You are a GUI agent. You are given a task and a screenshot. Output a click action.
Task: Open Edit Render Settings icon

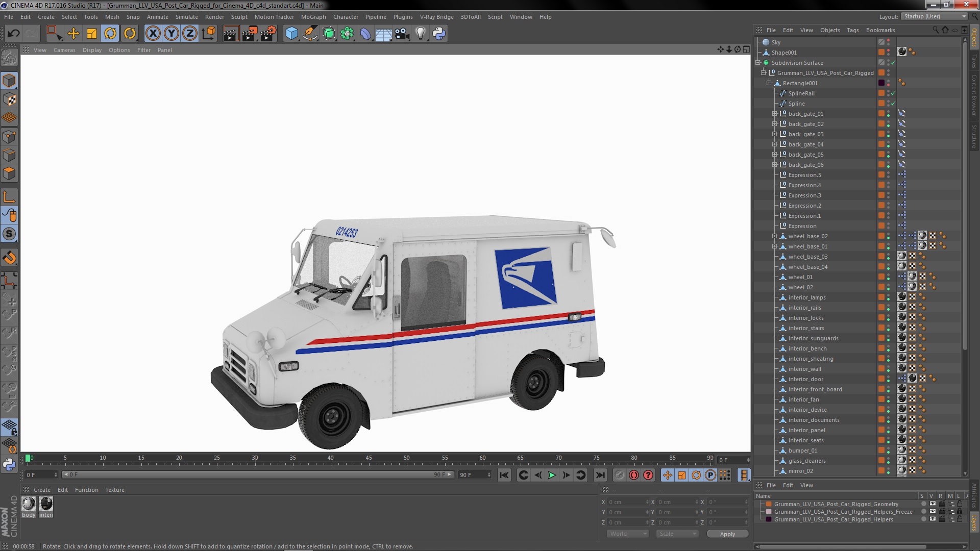tap(268, 34)
